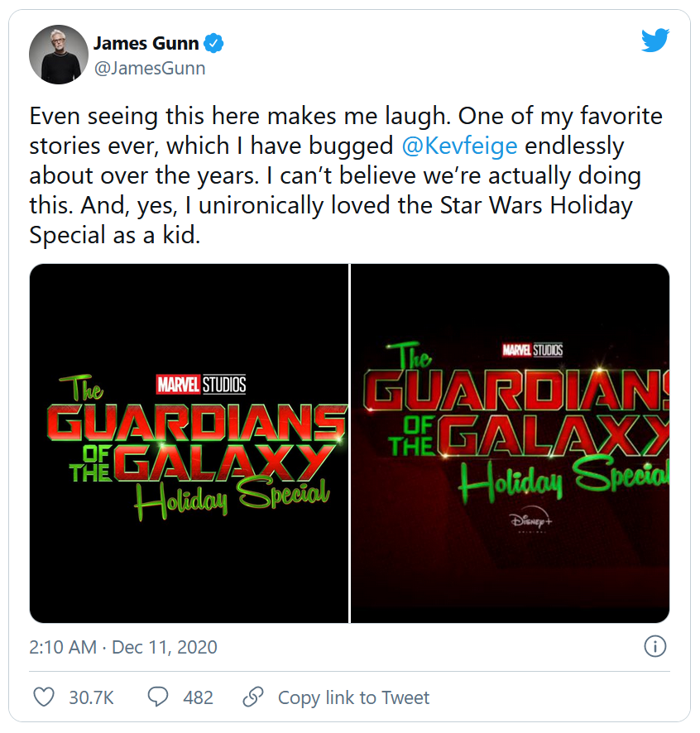Click the 482 replies count
This screenshot has width=700, height=733.
tap(199, 697)
